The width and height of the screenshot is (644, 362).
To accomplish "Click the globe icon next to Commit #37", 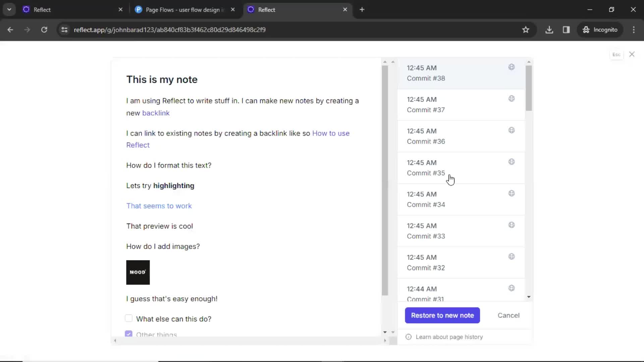I will point(511,98).
